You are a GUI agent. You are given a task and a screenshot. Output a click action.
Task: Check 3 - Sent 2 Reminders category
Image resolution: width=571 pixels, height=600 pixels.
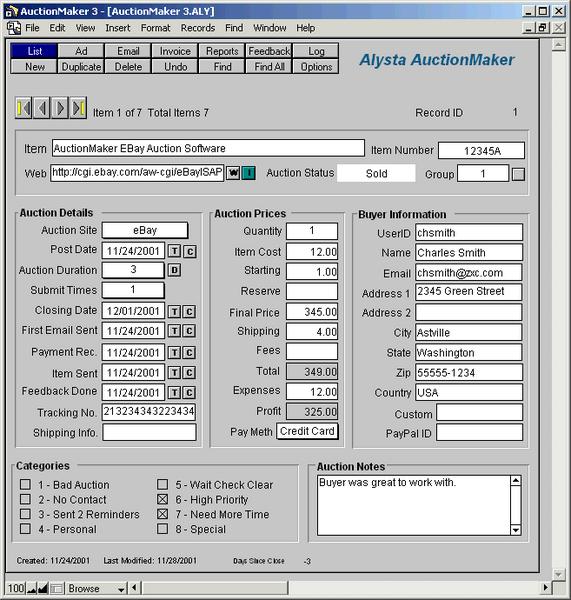25,514
